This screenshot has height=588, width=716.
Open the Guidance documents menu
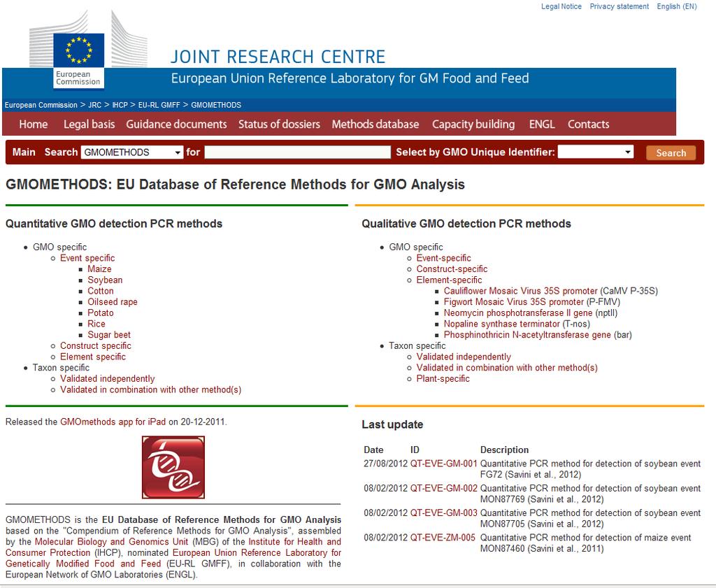pyautogui.click(x=176, y=124)
